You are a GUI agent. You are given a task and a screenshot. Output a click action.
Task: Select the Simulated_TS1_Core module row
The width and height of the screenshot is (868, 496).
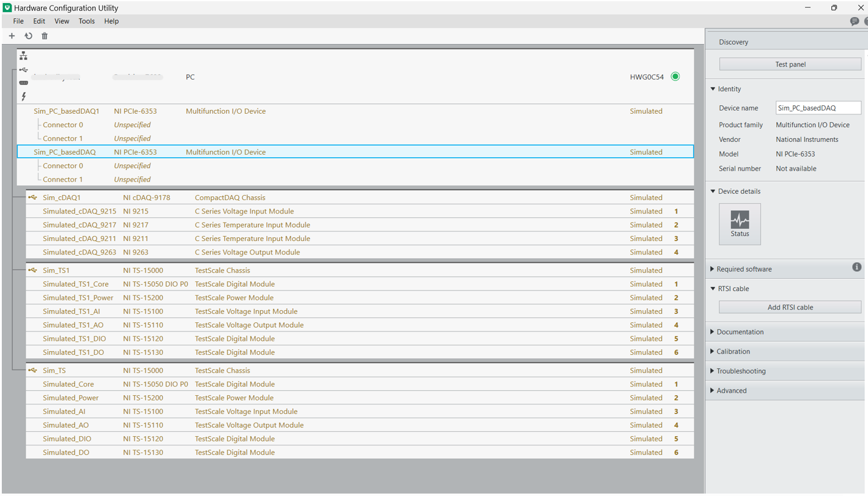[360, 284]
